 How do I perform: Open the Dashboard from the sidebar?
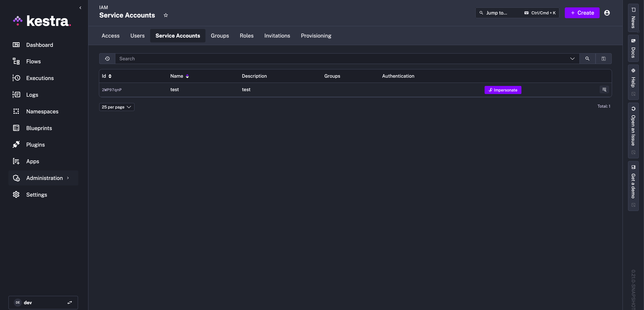[x=39, y=45]
